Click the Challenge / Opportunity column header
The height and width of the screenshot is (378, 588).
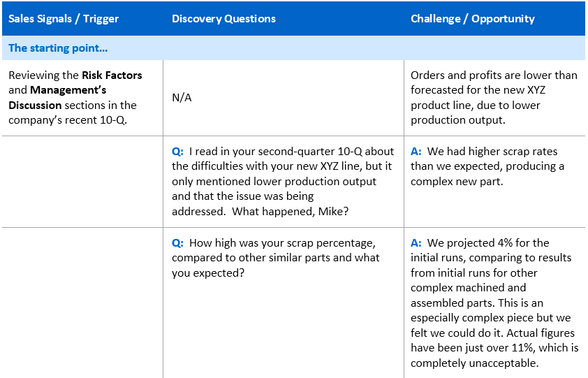(473, 19)
